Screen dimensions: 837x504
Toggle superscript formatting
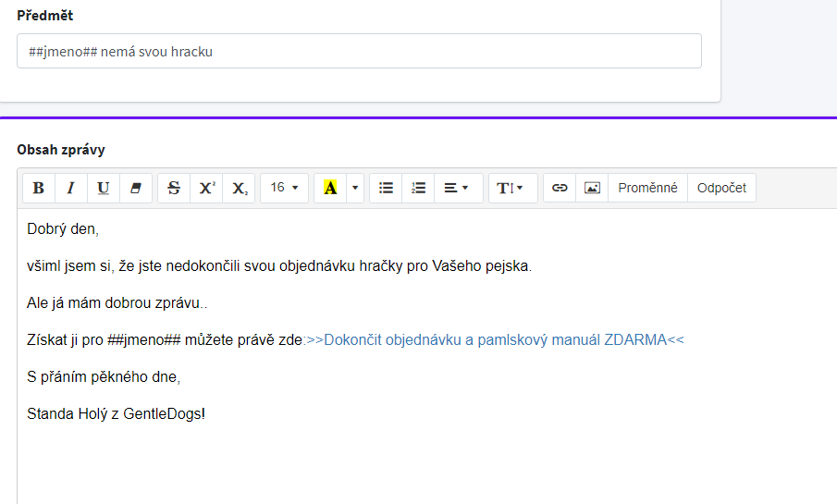206,188
